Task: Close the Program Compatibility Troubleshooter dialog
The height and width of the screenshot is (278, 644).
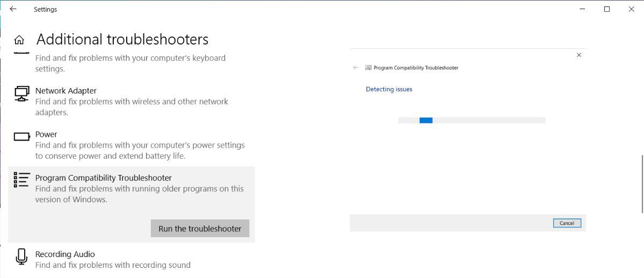Action: (579, 55)
